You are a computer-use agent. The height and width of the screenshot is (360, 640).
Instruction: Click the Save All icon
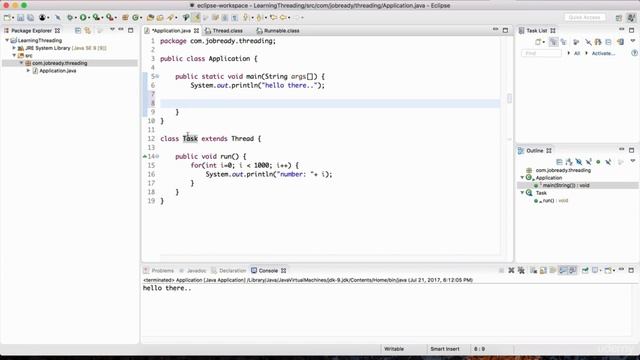tap(31, 18)
